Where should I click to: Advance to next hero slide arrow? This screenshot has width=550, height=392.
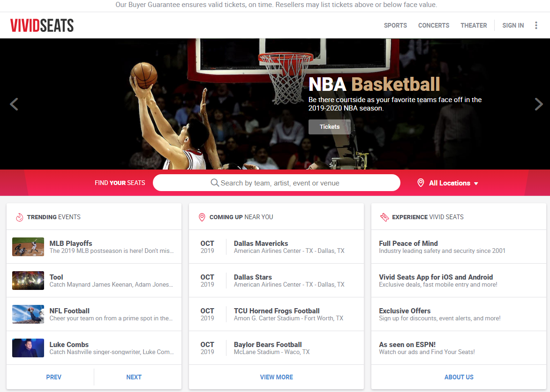(539, 104)
